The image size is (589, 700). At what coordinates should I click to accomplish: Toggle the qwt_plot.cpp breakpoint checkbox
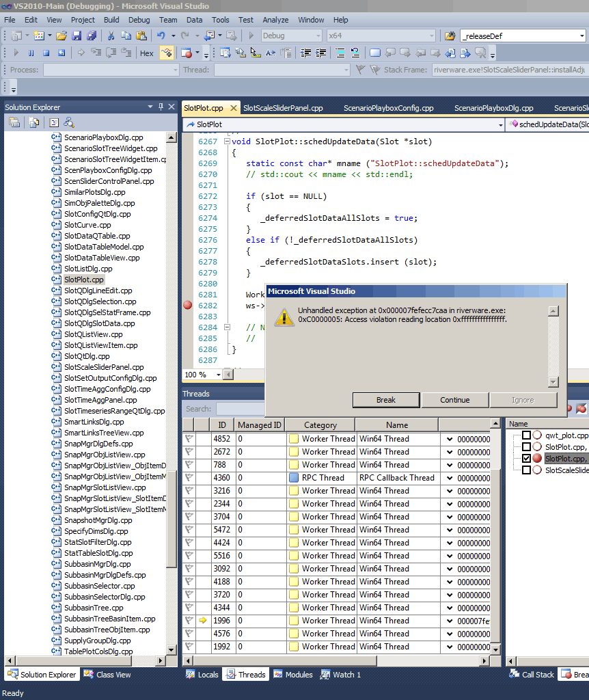pos(526,435)
